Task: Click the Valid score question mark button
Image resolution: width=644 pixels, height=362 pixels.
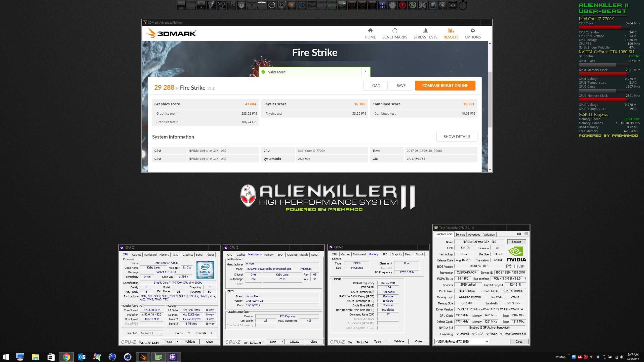Action: (x=365, y=72)
